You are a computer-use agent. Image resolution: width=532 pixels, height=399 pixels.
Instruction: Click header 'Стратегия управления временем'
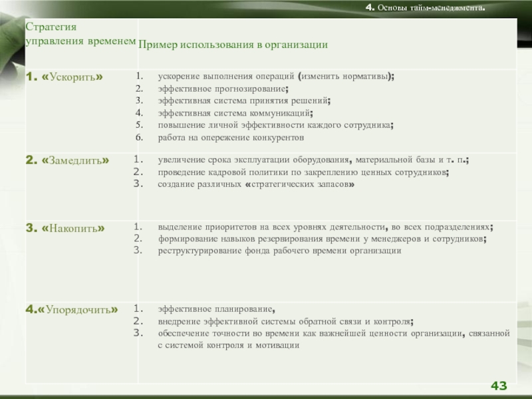(x=80, y=34)
